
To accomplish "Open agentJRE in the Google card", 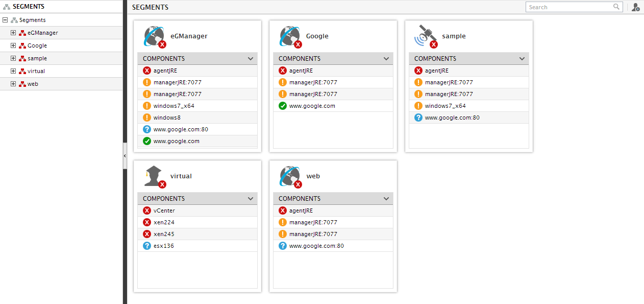I will pos(301,71).
